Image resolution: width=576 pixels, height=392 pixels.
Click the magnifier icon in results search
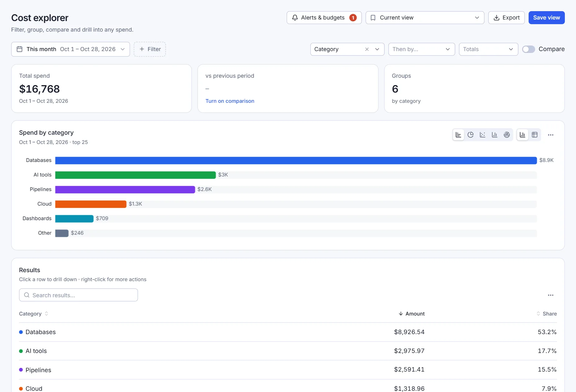pyautogui.click(x=27, y=295)
